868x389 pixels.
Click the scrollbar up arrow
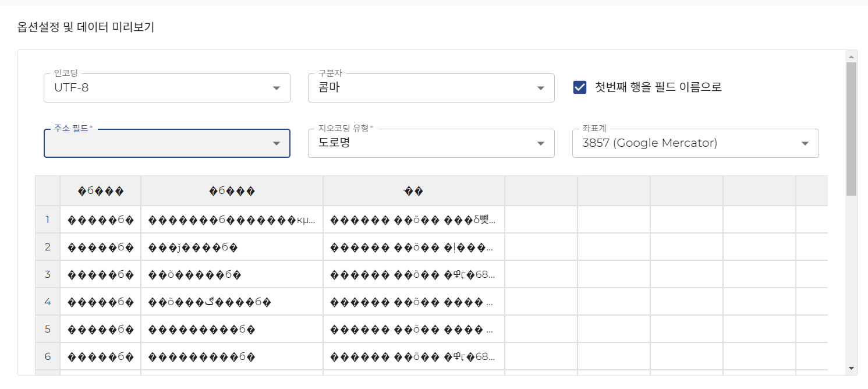tap(851, 56)
